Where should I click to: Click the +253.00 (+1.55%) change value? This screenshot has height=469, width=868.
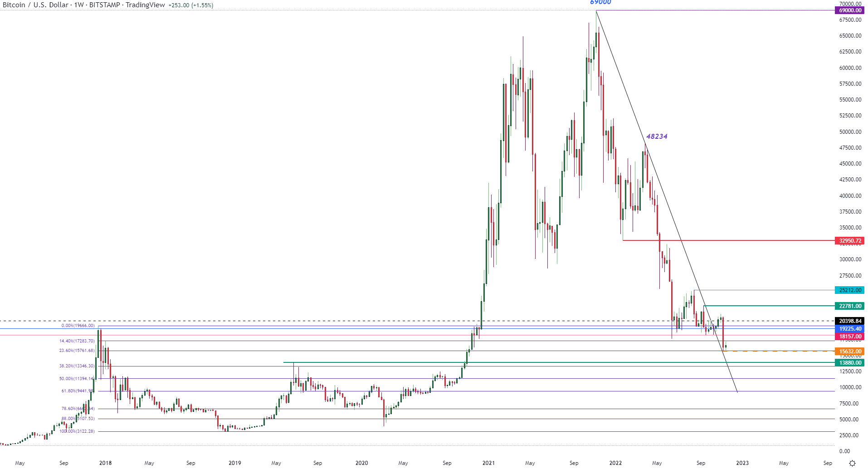click(190, 5)
